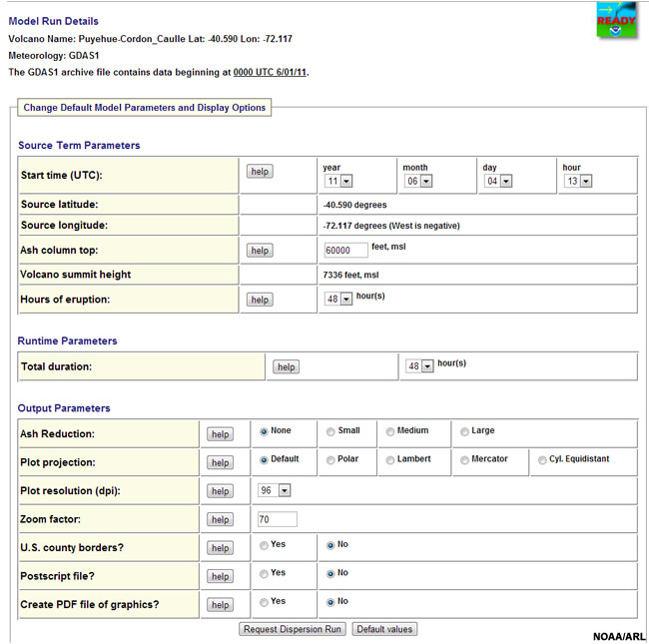Submit the Request Dispersion Run button

click(293, 629)
